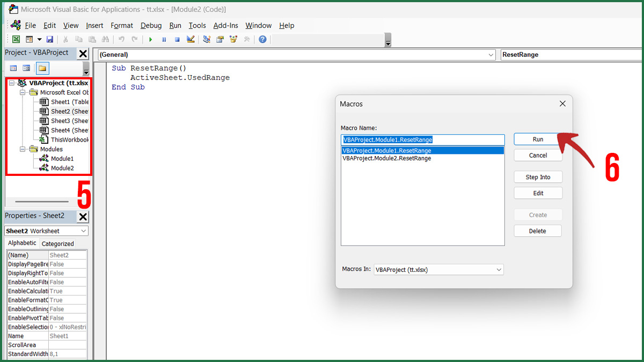Image resolution: width=644 pixels, height=362 pixels.
Task: Close the Properties - Sheet2 panel
Action: (83, 217)
